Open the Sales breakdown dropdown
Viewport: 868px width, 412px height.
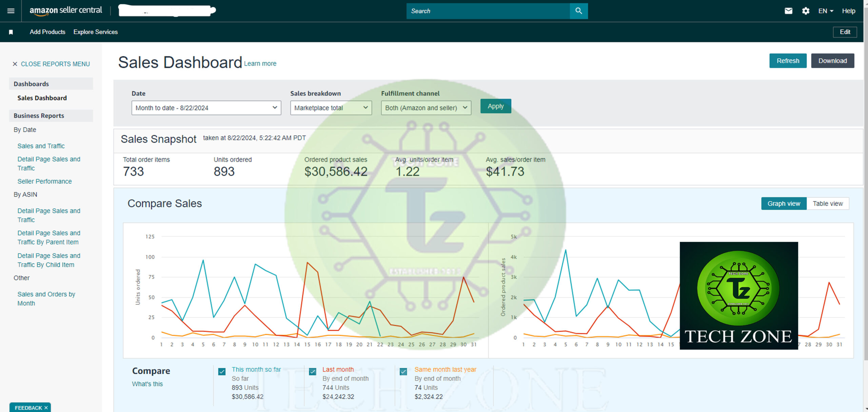click(331, 108)
